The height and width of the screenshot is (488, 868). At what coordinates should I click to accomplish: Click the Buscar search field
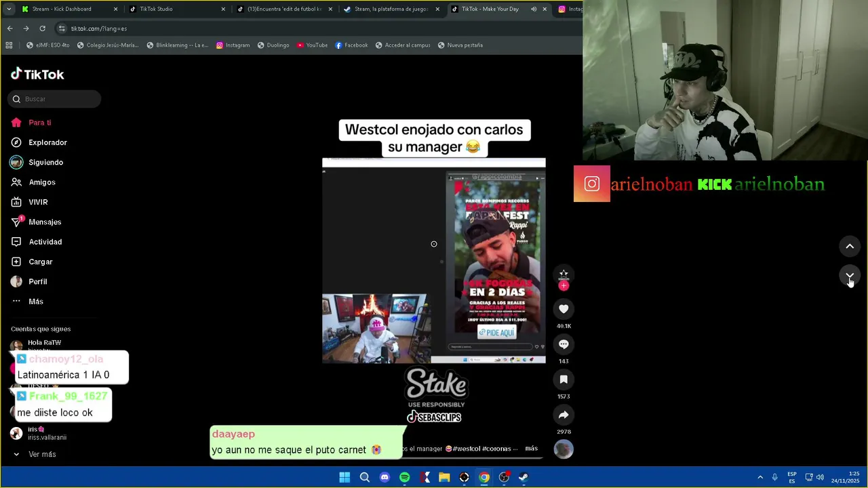(54, 99)
